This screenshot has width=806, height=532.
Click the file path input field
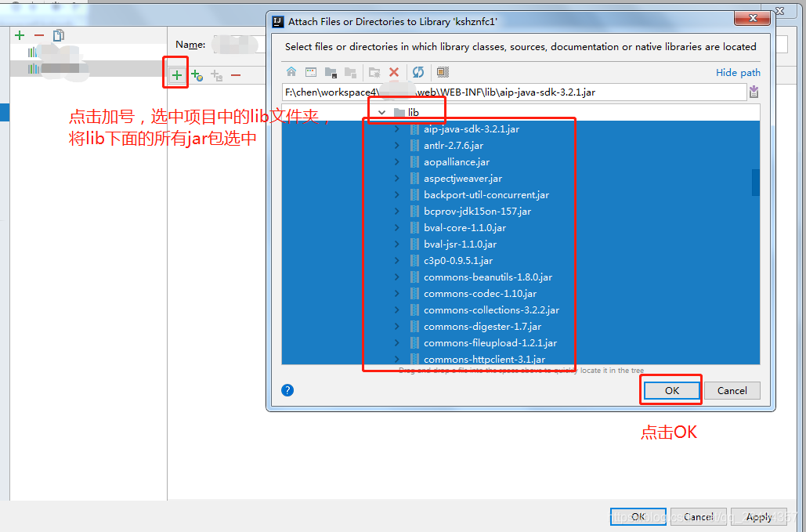click(514, 92)
